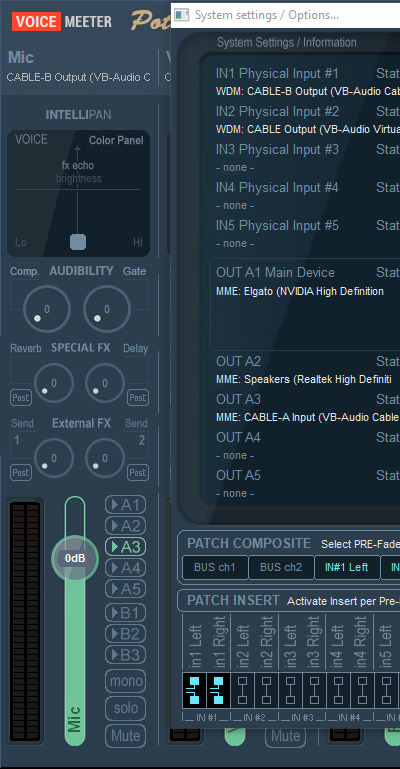This screenshot has height=769, width=400.
Task: Enable the in2 Left insert icon
Action: [242, 691]
